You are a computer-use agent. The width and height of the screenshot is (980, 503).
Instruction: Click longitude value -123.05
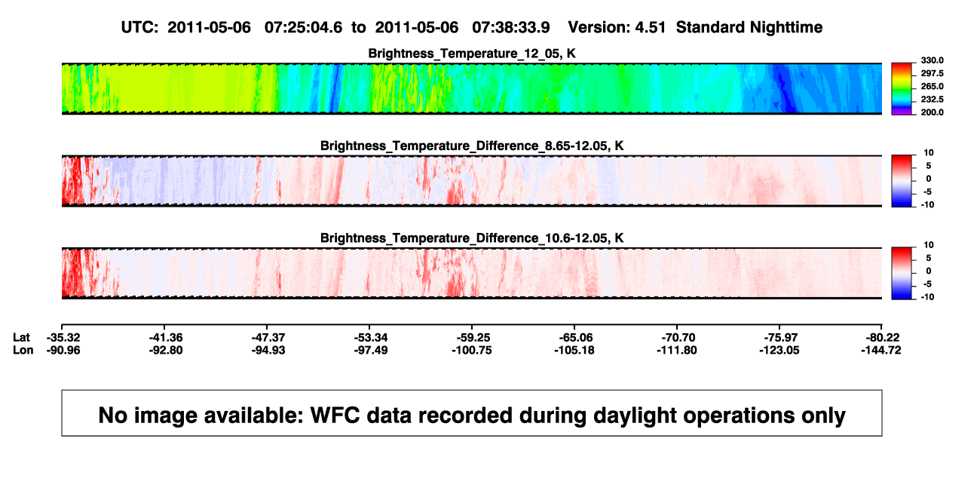(x=779, y=350)
